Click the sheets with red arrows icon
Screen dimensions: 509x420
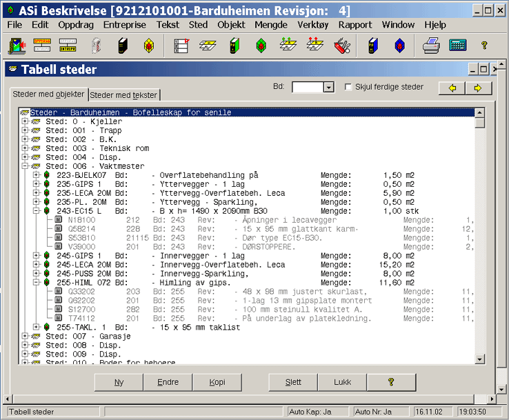(315, 44)
